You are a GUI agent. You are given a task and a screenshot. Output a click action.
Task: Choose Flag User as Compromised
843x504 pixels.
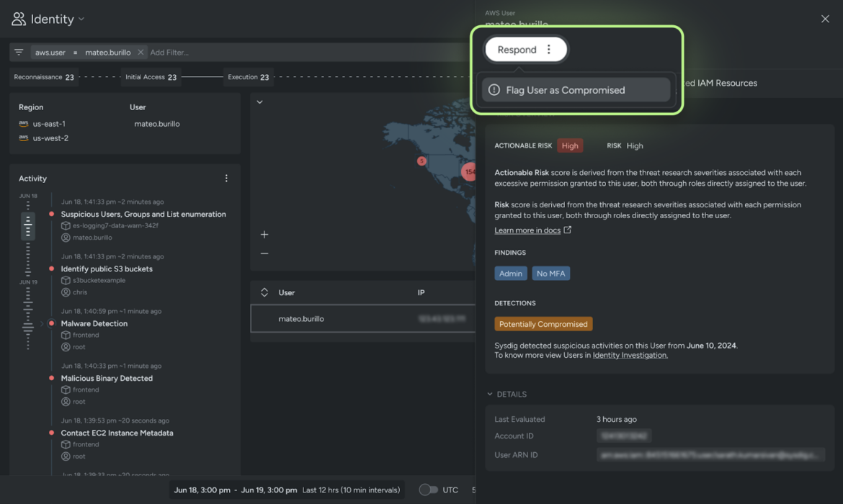pyautogui.click(x=576, y=90)
